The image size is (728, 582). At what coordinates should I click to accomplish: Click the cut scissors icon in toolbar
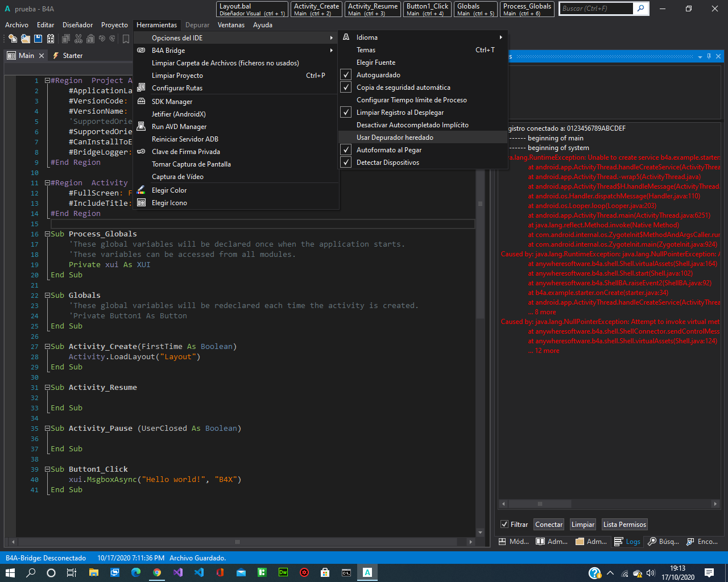(x=78, y=39)
